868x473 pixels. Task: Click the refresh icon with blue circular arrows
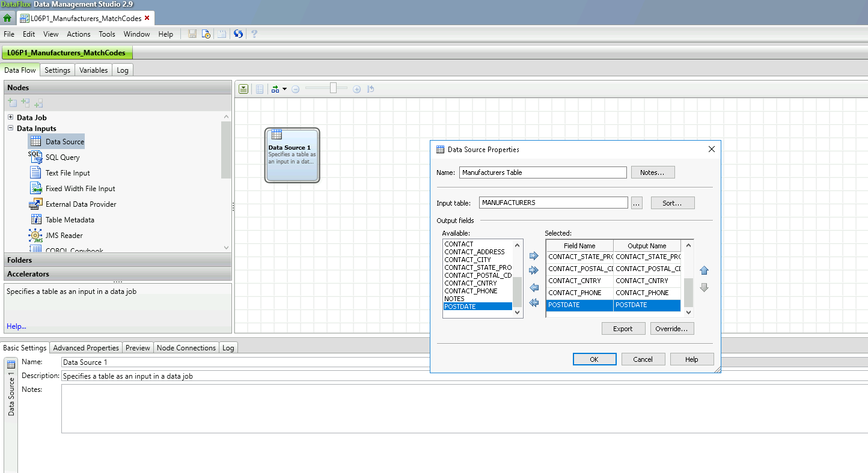(238, 34)
